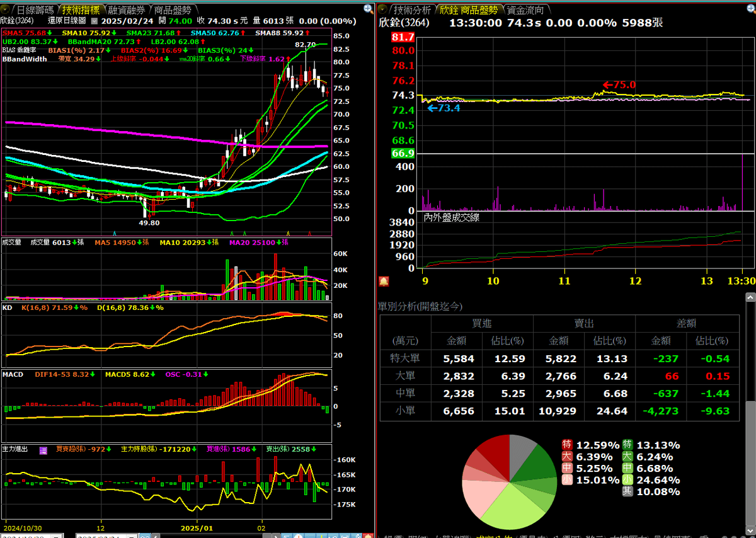
Task: Click the gray 其 legend swatch 10.08%
Action: (x=627, y=491)
